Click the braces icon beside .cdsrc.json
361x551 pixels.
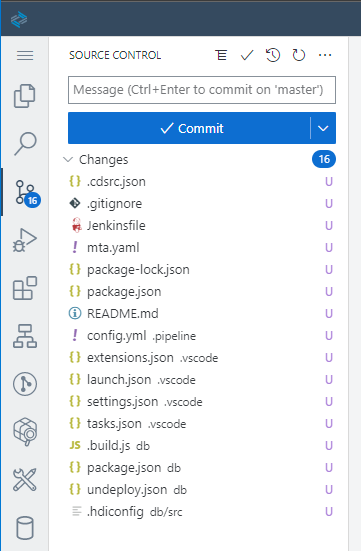(75, 181)
